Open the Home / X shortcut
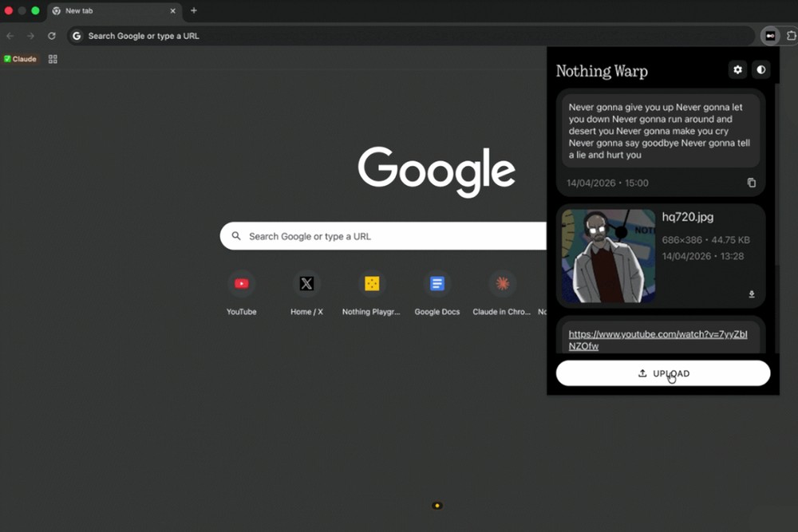798x532 pixels. pos(306,284)
